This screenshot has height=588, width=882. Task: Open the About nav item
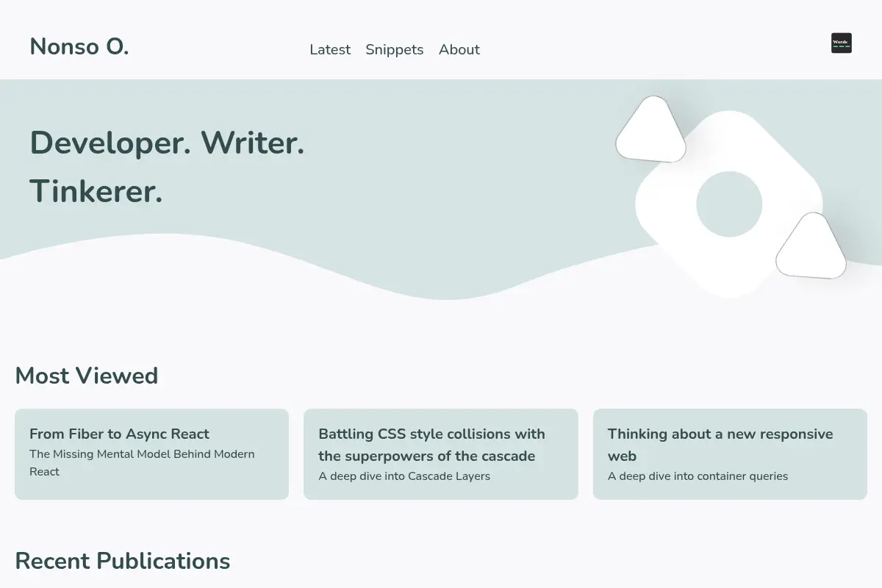[x=459, y=49]
